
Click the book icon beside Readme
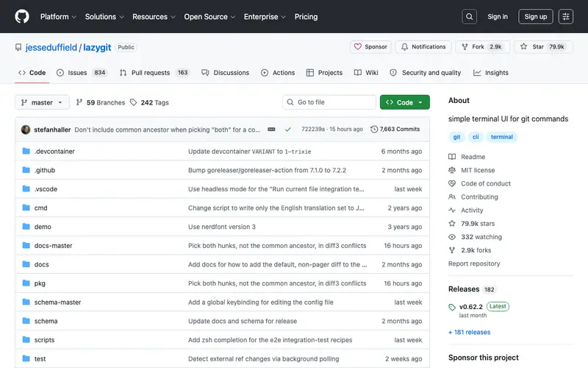(452, 157)
